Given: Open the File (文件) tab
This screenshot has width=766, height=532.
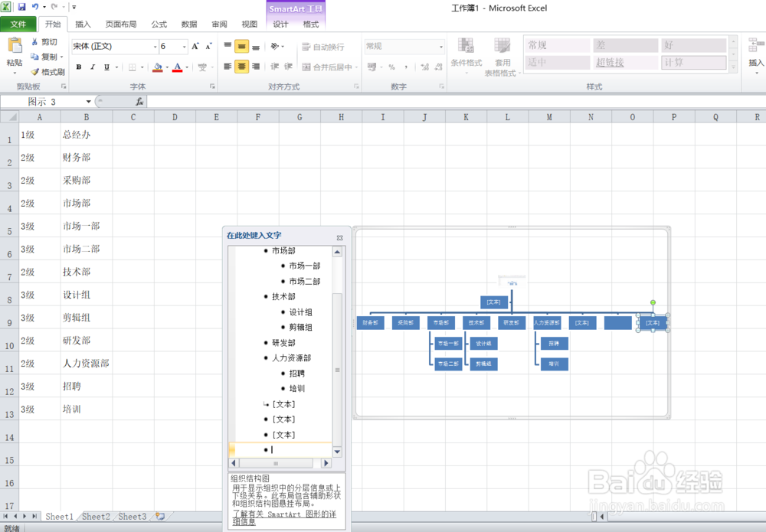Looking at the screenshot, I should pos(18,24).
